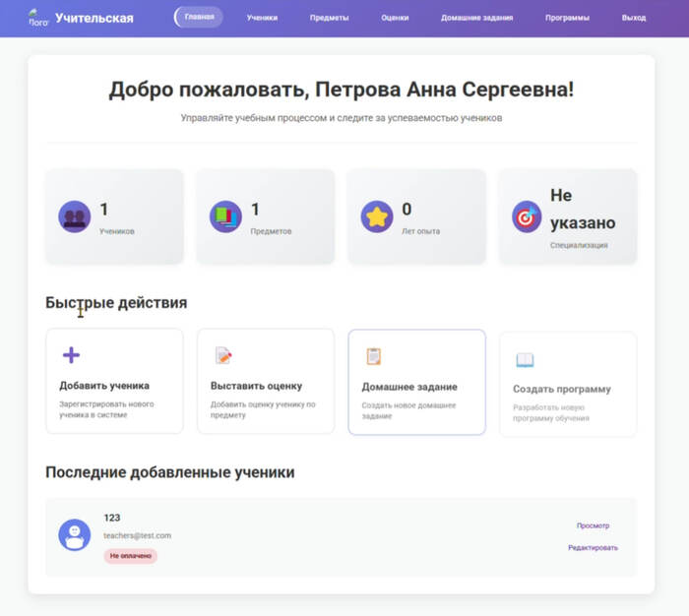689x616 pixels.
Task: Click the Специализация label
Action: 579,245
